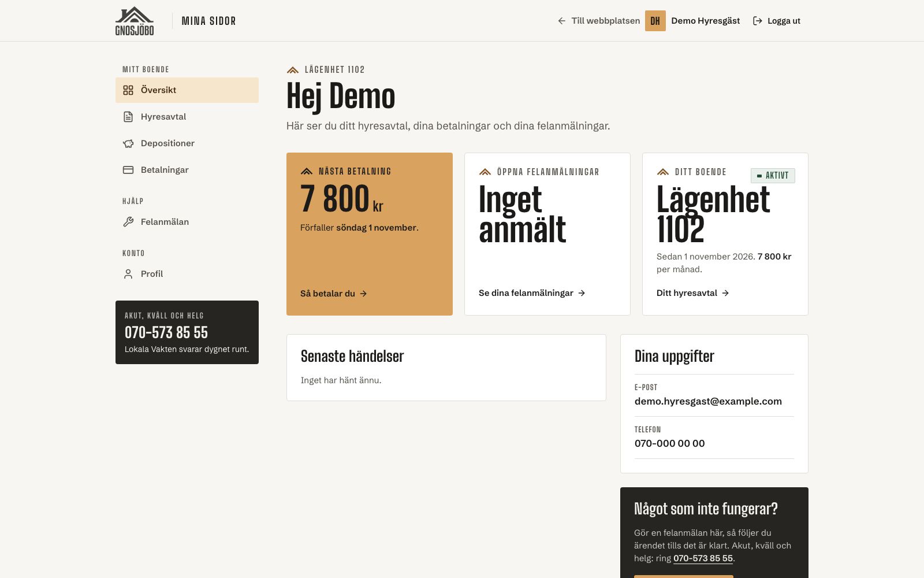Open Översikt in the sidebar
Screen dimensions: 924x578
(x=187, y=90)
